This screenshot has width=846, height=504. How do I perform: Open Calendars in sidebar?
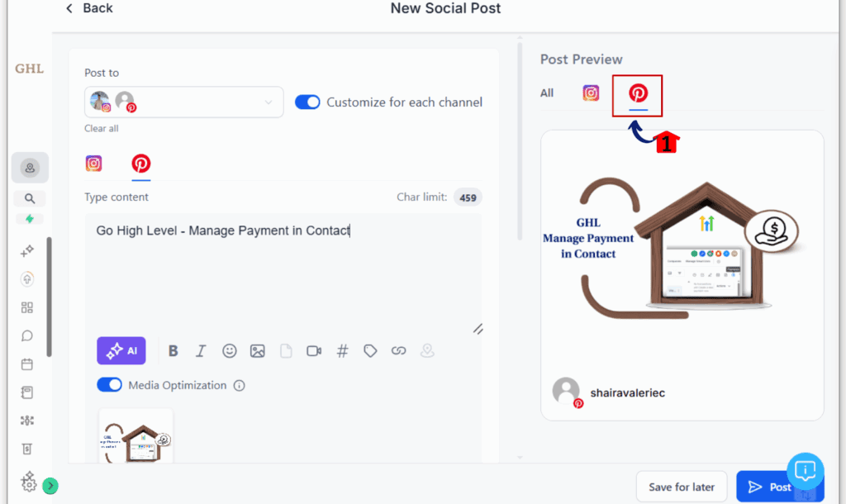[x=27, y=364]
